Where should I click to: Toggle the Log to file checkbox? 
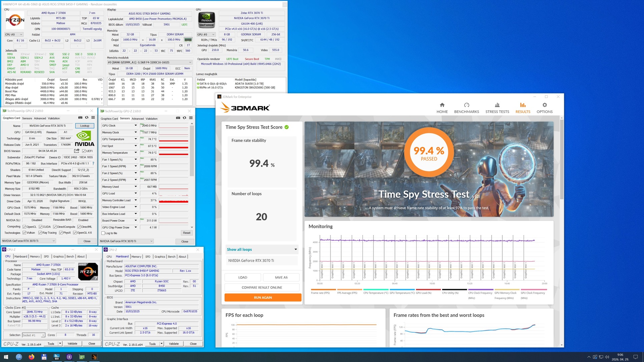(103, 233)
